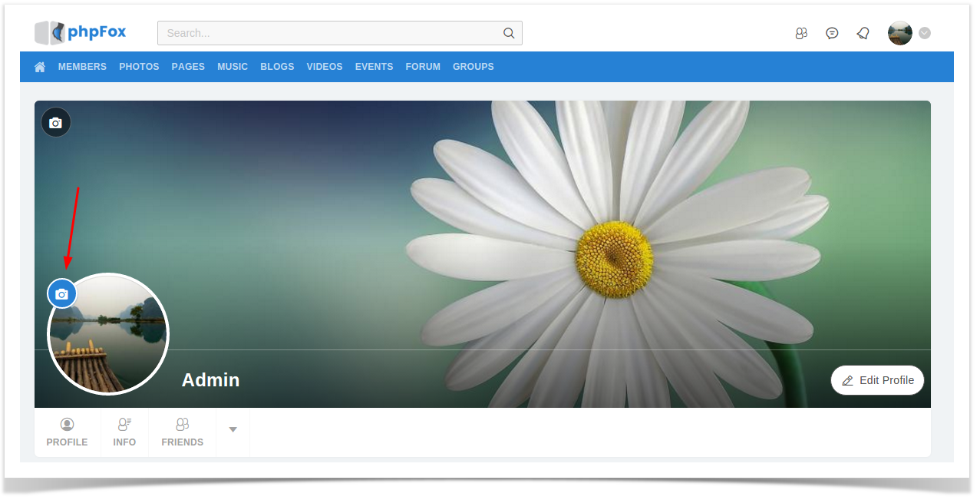Go to the Home icon
Viewport: 980px width, 500px height.
[40, 67]
